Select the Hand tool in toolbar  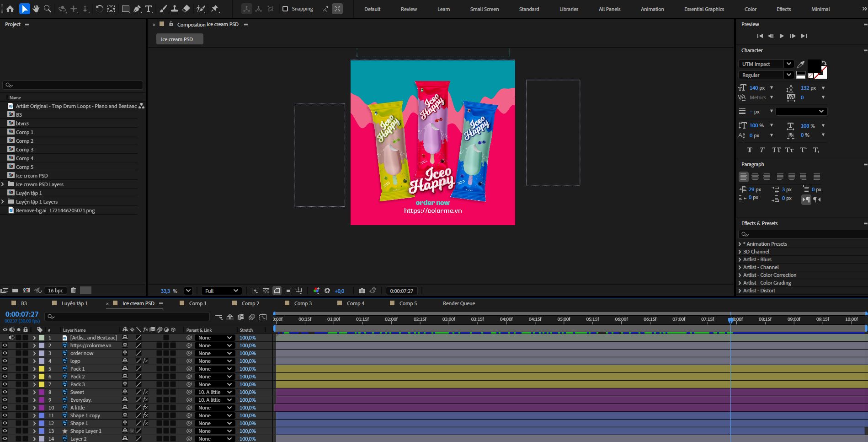[x=36, y=9]
